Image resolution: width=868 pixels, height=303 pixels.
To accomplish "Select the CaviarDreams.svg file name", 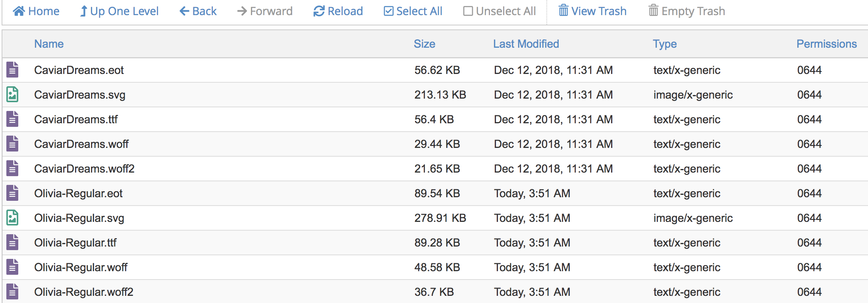I will pos(80,95).
